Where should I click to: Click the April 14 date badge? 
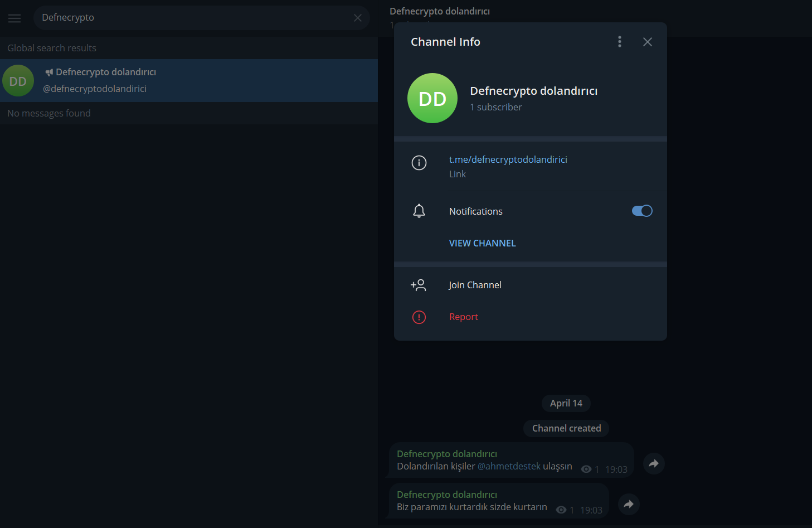click(x=566, y=403)
